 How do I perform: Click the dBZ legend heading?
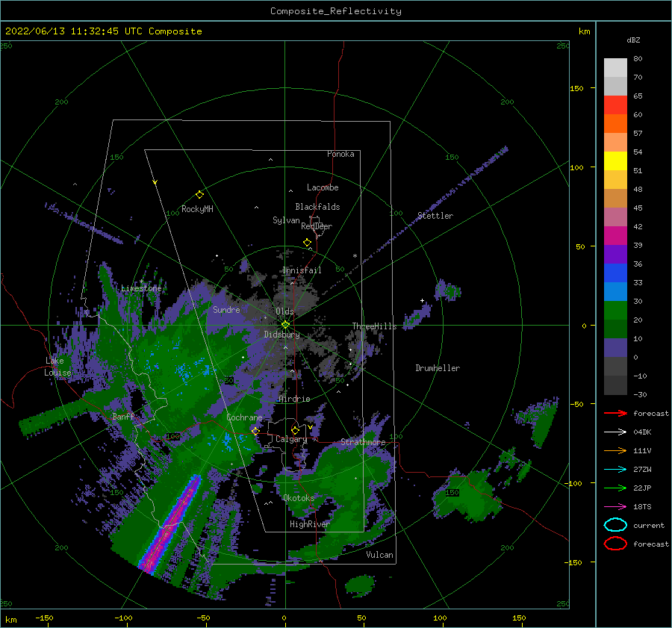[633, 40]
